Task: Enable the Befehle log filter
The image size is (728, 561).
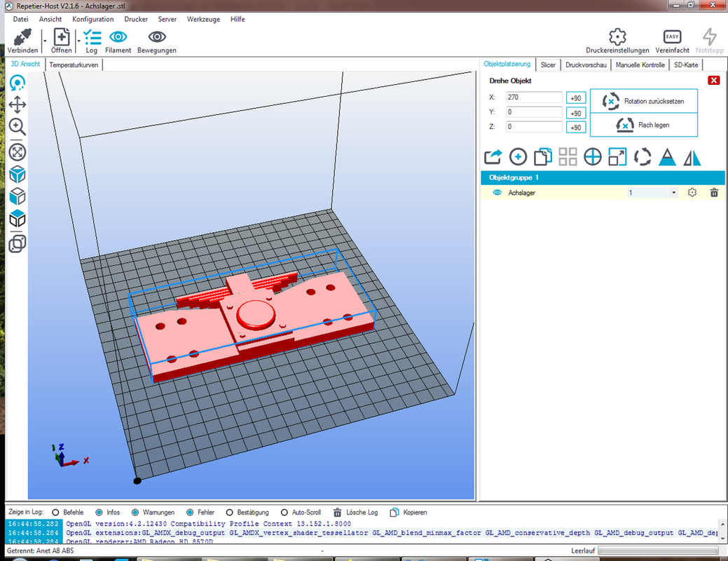Action: (56, 512)
